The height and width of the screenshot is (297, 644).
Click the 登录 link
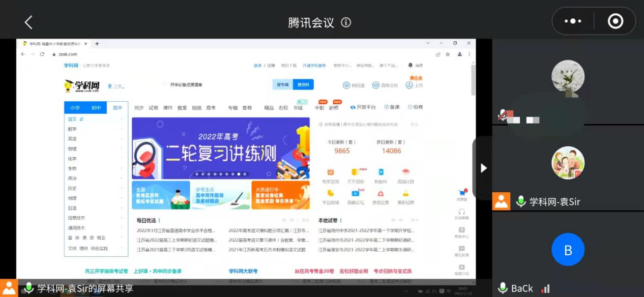click(x=257, y=65)
